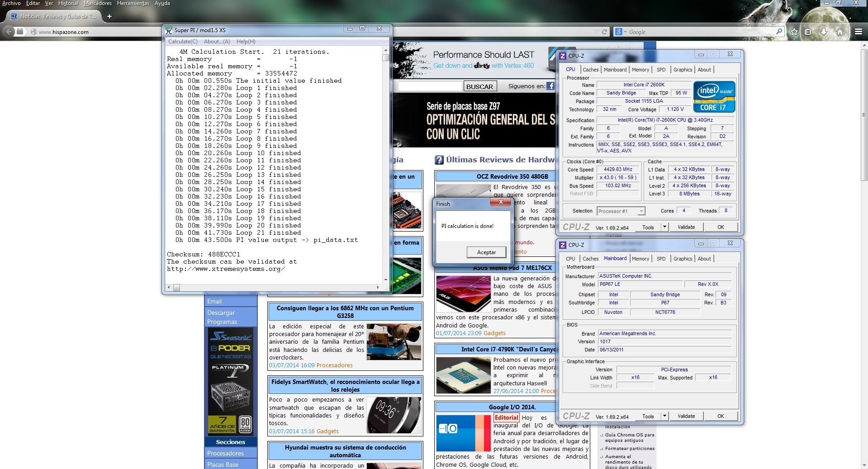The image size is (868, 469).
Task: Click the BUSCAR search button
Action: point(479,86)
